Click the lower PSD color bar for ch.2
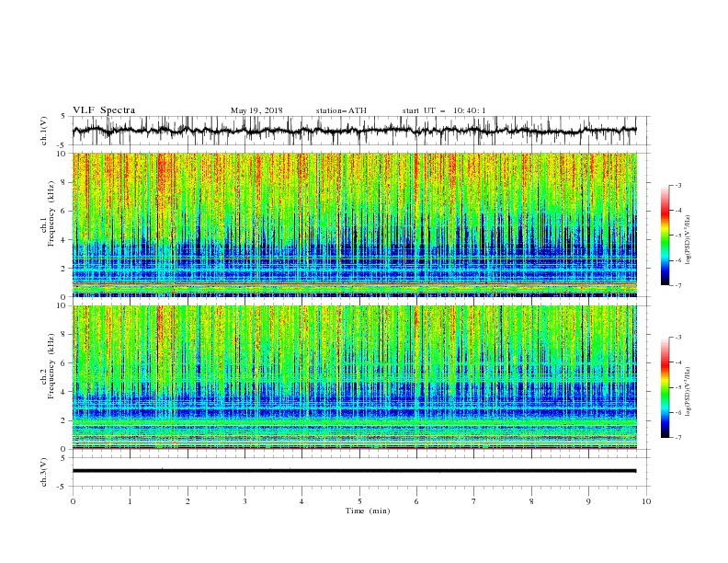 coord(665,387)
